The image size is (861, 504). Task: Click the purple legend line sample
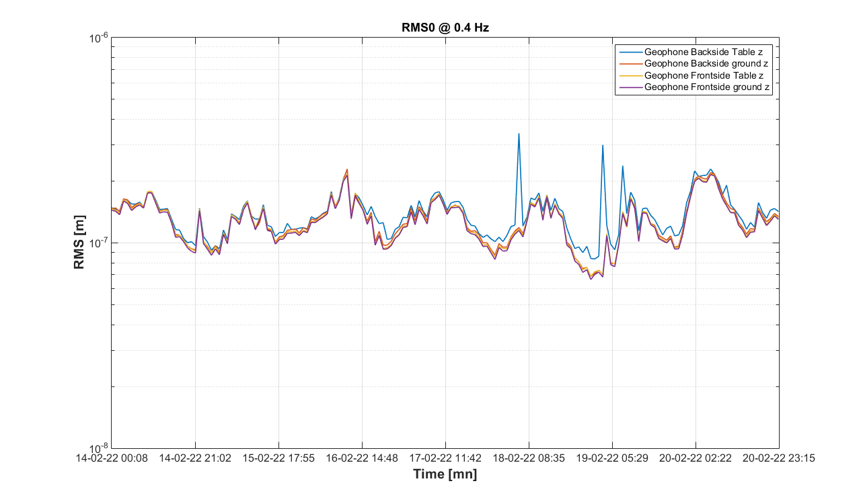630,87
